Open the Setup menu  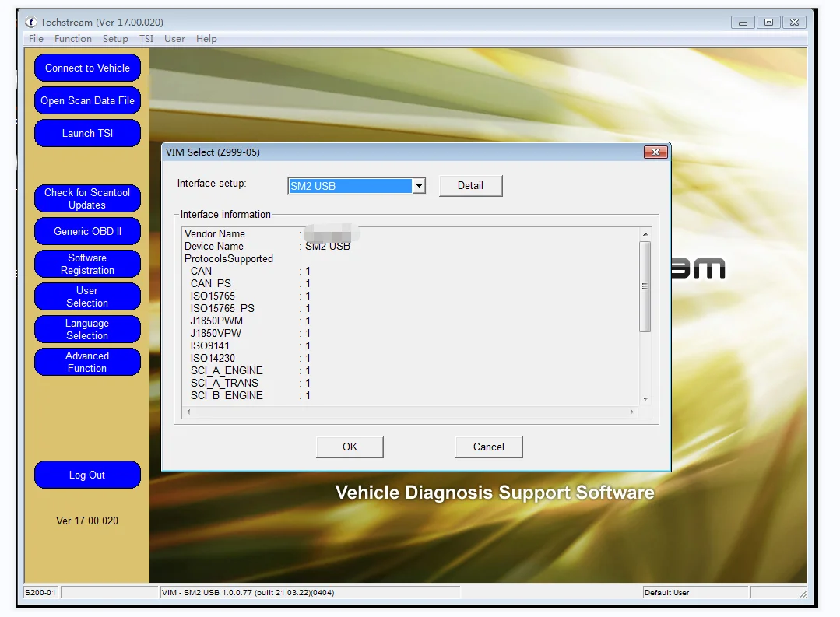coord(115,39)
